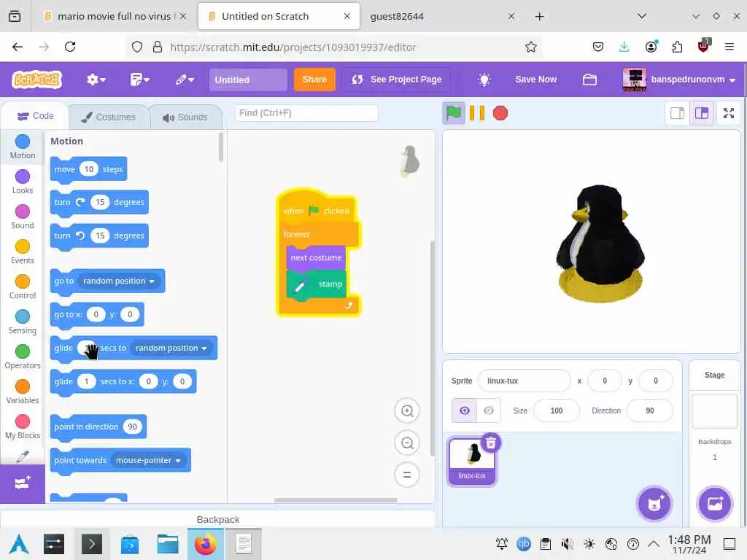
Task: Expand point towards mouse-pointer dropdown
Action: coord(147,461)
